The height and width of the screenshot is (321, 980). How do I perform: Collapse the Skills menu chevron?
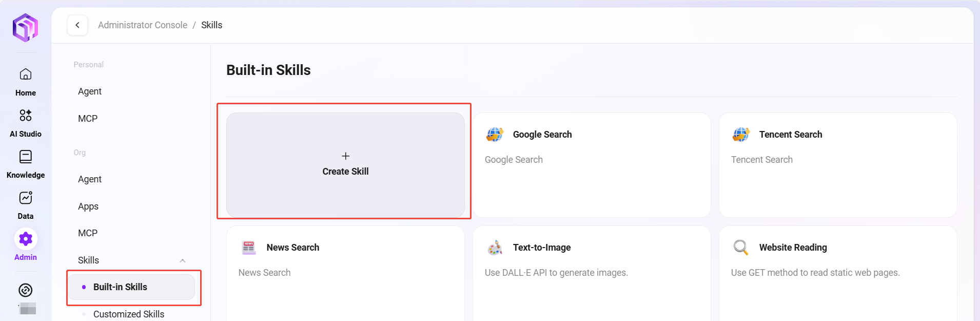183,261
